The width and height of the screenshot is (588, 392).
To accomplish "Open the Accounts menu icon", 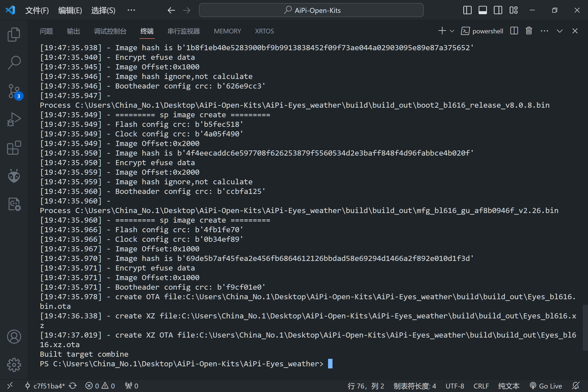I will click(14, 336).
